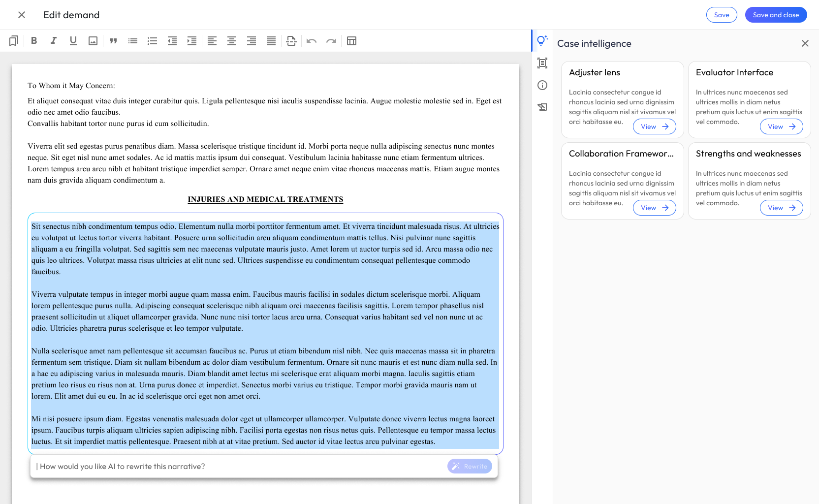Viewport: 819px width, 504px height.
Task: Click the Adjuster lens card title
Action: click(x=595, y=72)
